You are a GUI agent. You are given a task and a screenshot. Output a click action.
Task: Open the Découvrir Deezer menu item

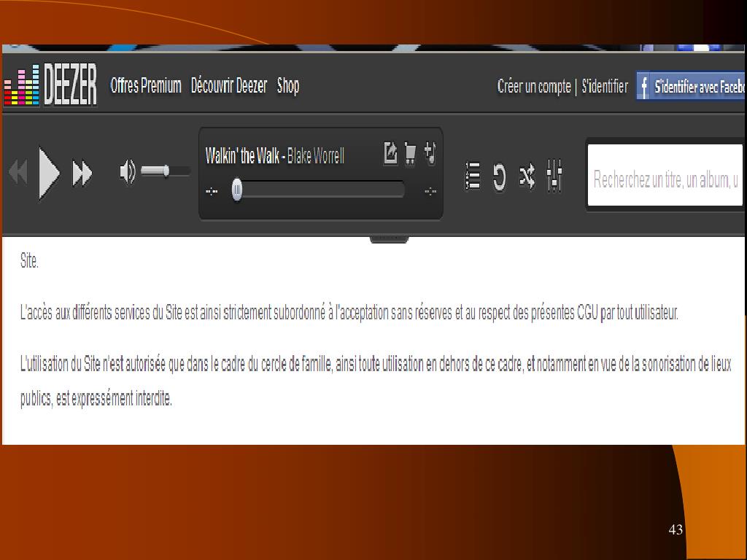pyautogui.click(x=228, y=86)
